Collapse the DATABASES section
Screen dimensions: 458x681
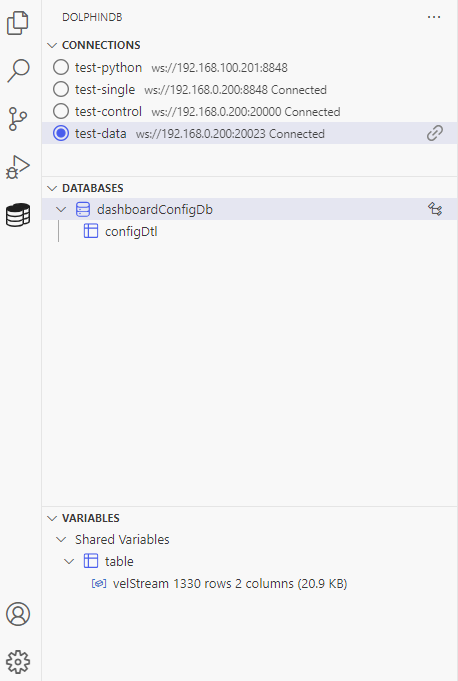coord(52,188)
